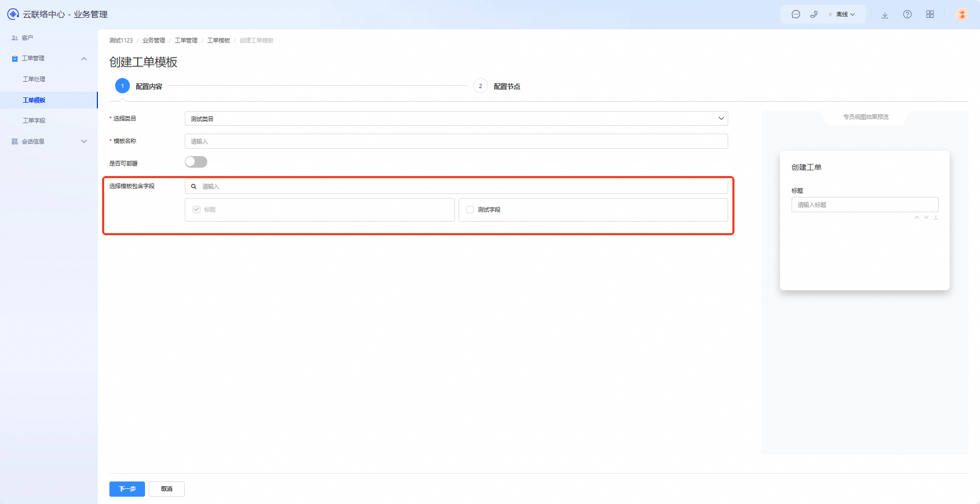Go to 工单管理 breadcrumb link

pos(186,40)
